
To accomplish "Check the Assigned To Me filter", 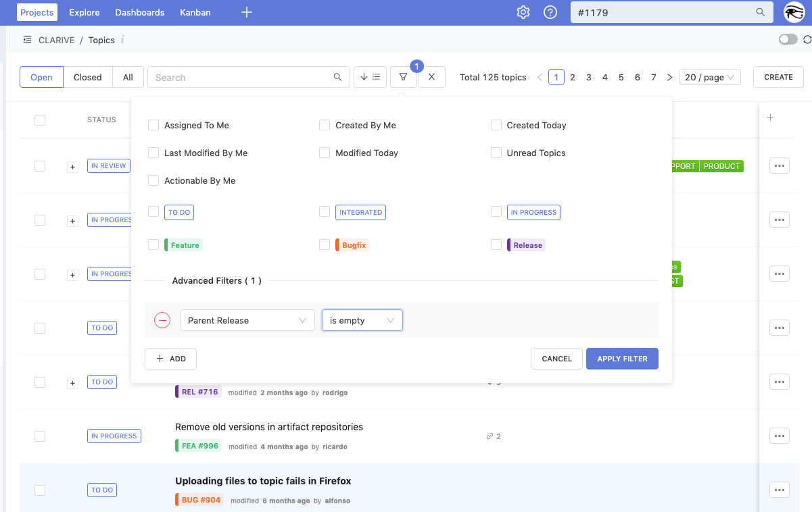I will pos(153,125).
